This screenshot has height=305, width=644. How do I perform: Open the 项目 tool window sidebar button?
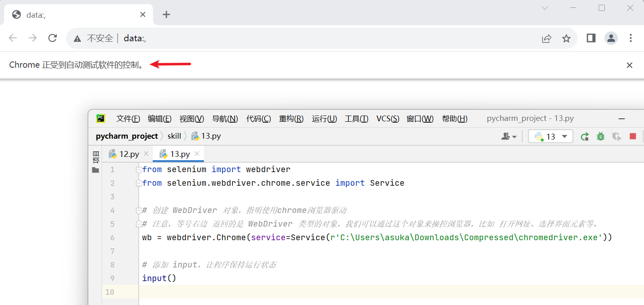[95, 157]
